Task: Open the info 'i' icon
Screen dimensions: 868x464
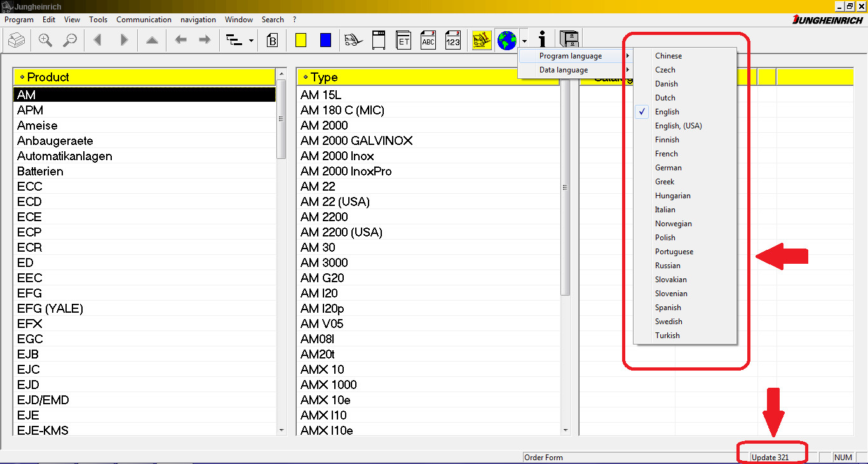Action: [x=541, y=41]
